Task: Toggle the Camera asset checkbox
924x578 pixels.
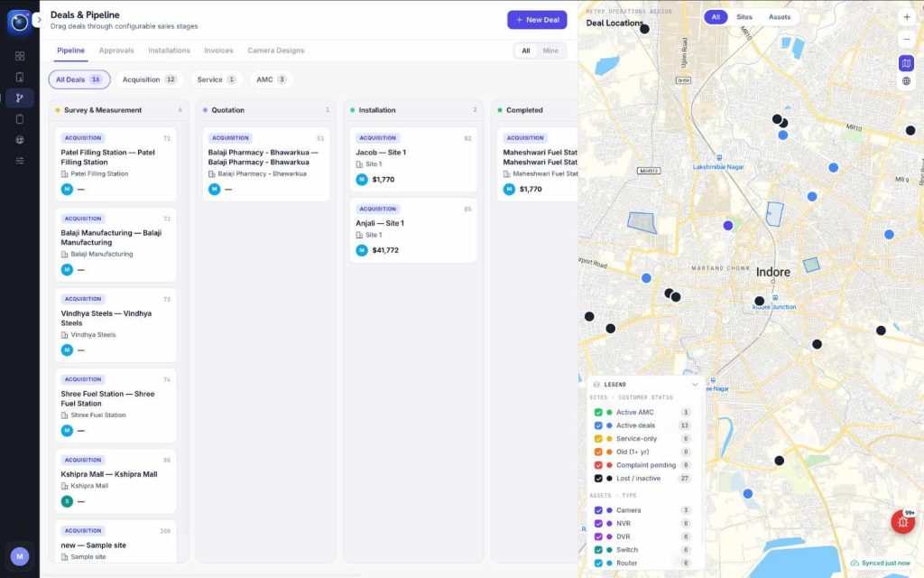Action: pos(598,510)
